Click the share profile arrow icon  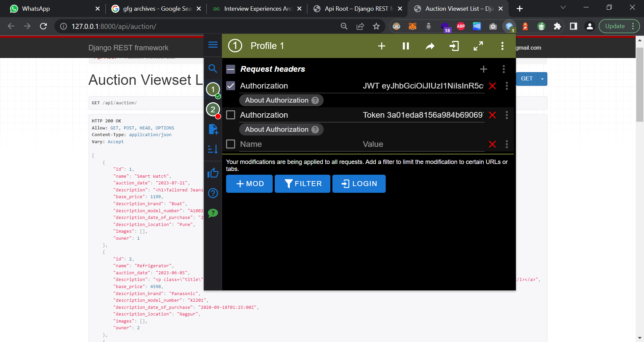pos(430,46)
